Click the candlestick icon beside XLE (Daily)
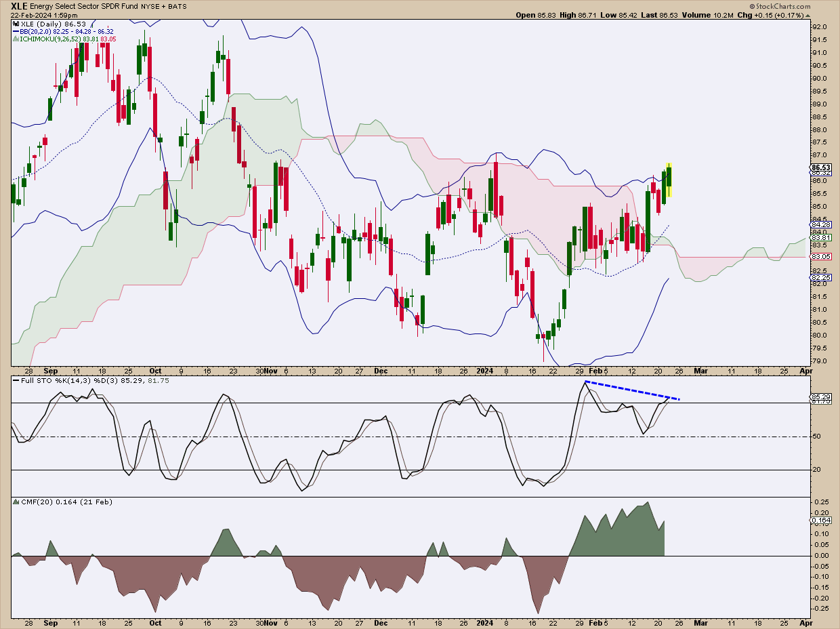The width and height of the screenshot is (840, 629). tap(16, 24)
